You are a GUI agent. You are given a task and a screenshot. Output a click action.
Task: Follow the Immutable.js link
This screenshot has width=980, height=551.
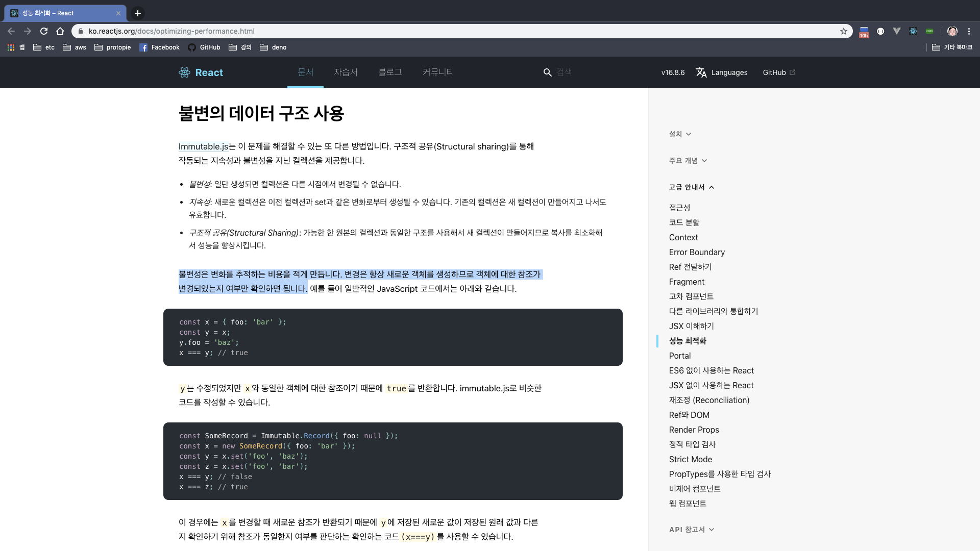(x=203, y=146)
